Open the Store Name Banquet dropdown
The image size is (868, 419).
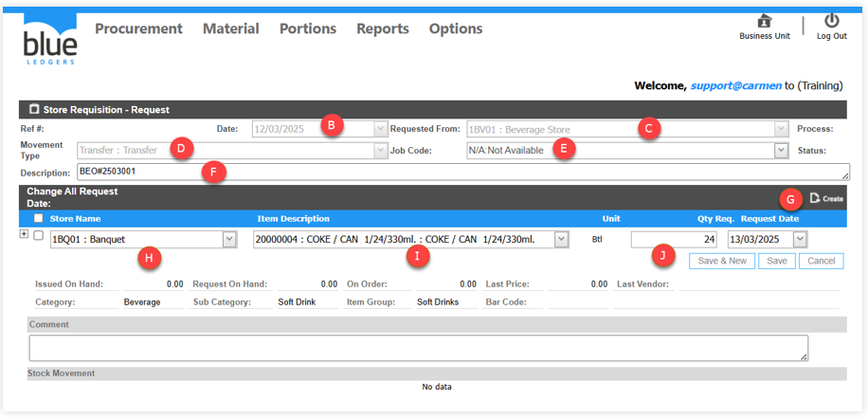(229, 240)
